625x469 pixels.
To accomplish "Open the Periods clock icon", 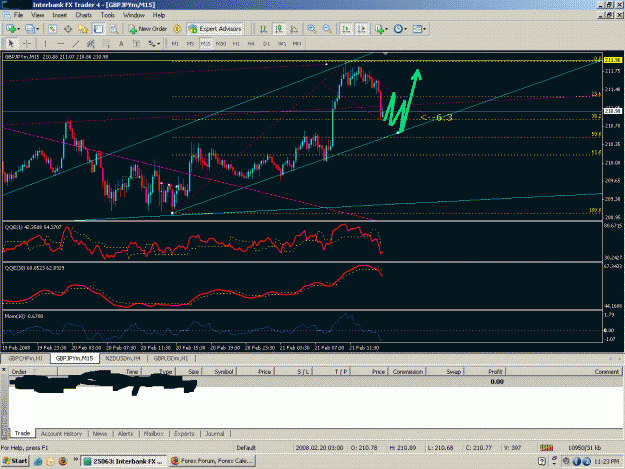I will (x=398, y=29).
